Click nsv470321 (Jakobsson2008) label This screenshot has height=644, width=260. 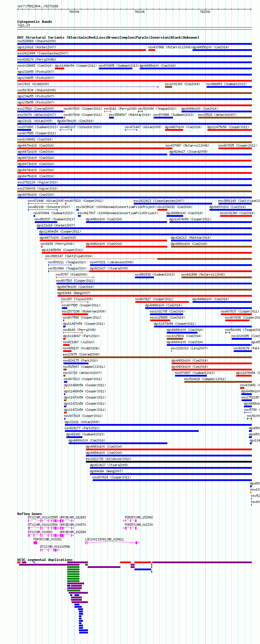point(112,262)
